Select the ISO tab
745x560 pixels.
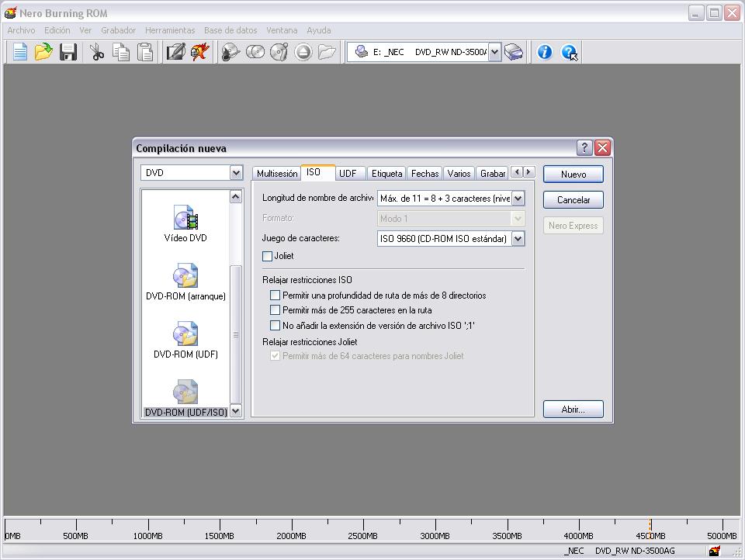(x=318, y=172)
